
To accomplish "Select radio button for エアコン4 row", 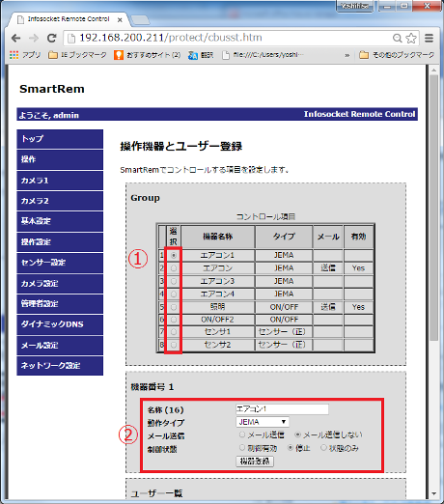I will coord(174,294).
